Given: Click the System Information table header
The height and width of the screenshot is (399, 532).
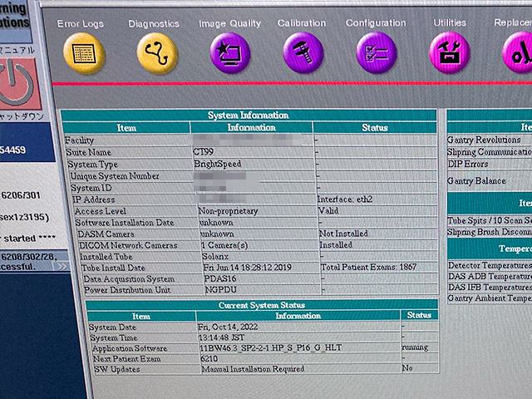Looking at the screenshot, I should click(x=249, y=116).
